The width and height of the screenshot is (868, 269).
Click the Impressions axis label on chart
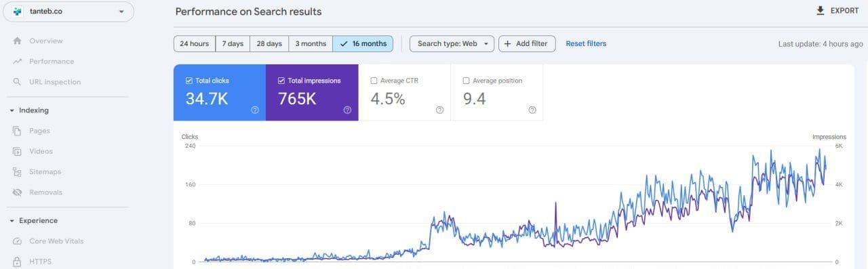tap(829, 137)
